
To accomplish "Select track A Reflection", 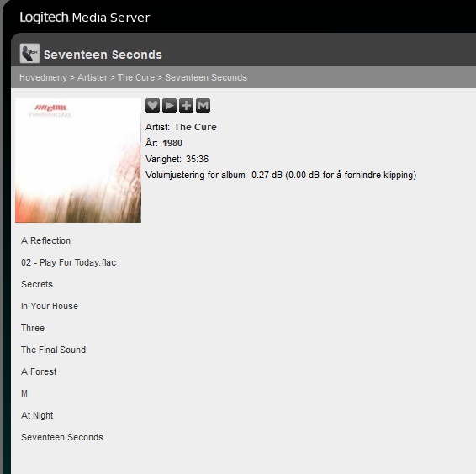I will [46, 240].
